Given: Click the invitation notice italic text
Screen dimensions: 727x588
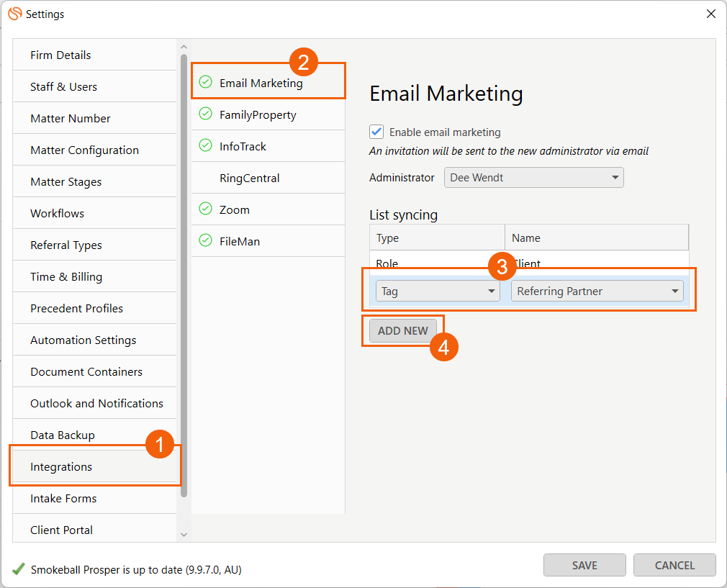Looking at the screenshot, I should [509, 151].
